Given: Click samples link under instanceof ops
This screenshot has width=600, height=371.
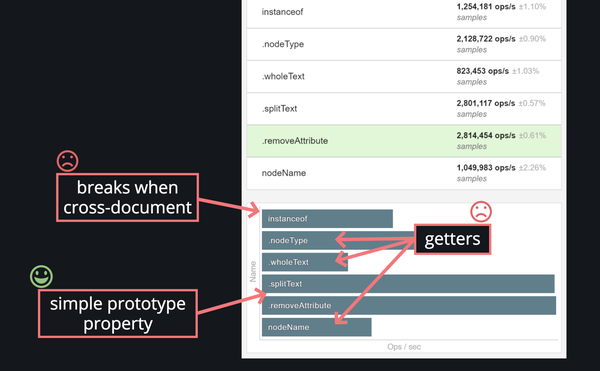Looking at the screenshot, I should tap(471, 18).
